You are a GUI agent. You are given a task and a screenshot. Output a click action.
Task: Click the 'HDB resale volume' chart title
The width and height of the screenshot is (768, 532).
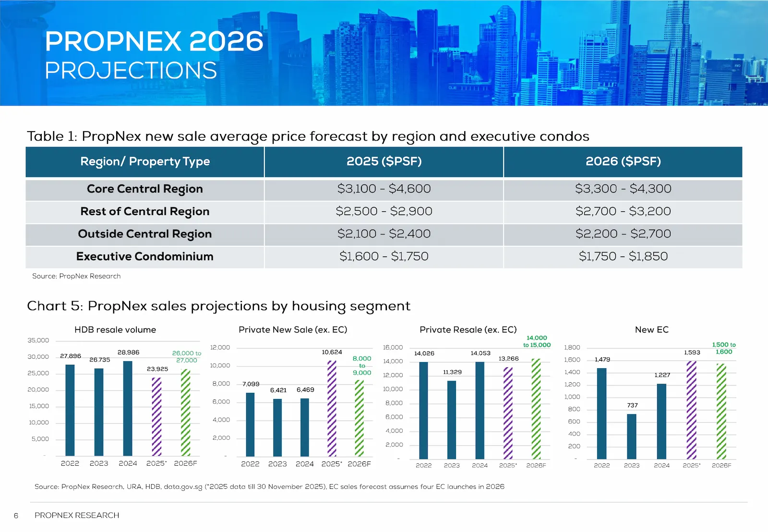pyautogui.click(x=115, y=330)
